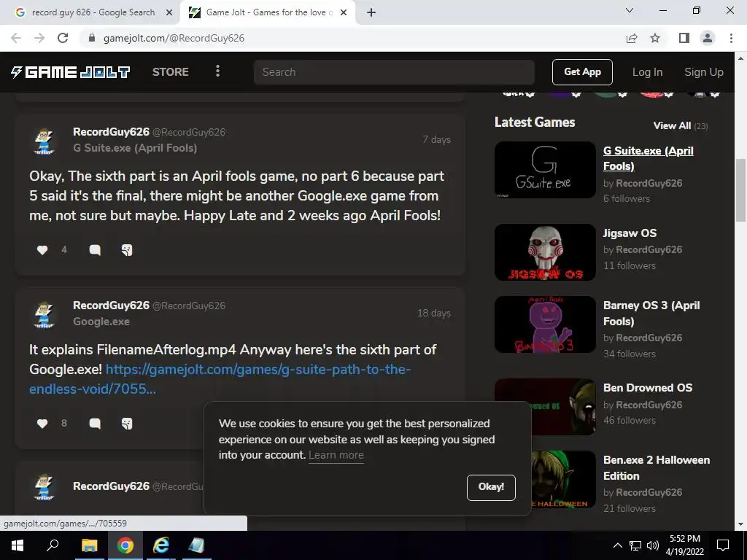
Task: Open G Suite.exe game name under post header
Action: pyautogui.click(x=135, y=148)
